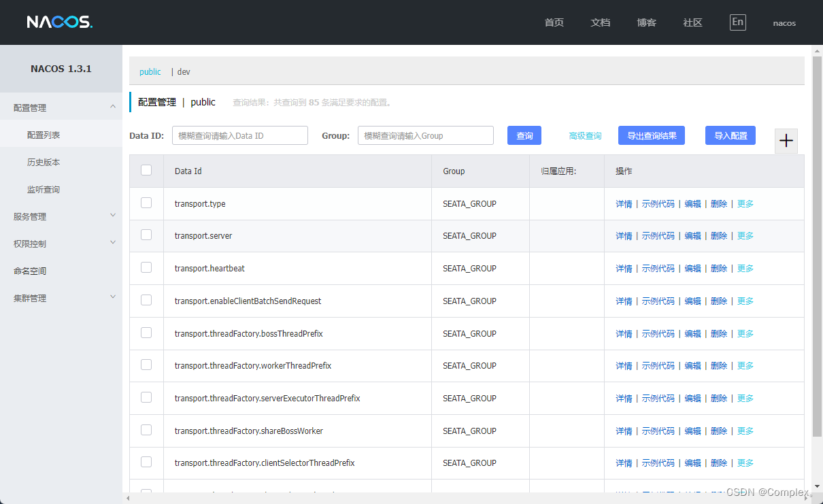The width and height of the screenshot is (823, 504).
Task: Click the NACOS logo in the top bar
Action: coord(59,21)
